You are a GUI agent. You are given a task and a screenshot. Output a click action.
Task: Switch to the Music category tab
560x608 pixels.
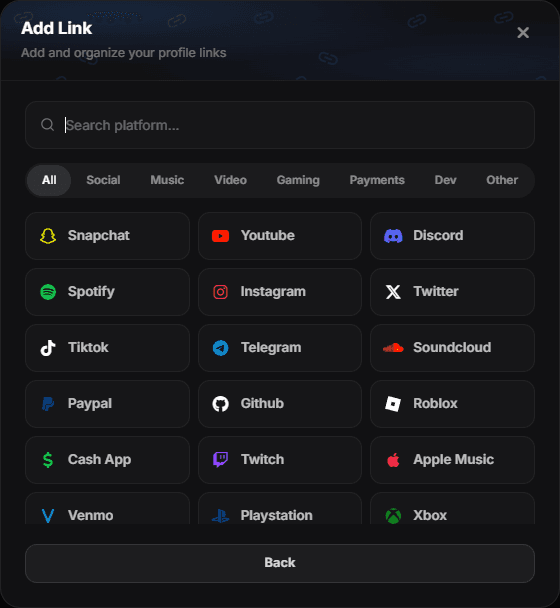(x=167, y=180)
